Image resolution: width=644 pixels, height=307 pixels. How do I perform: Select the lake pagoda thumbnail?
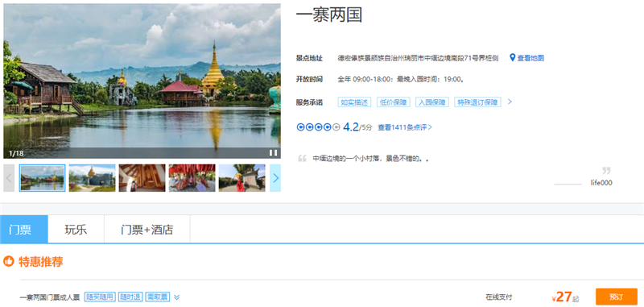point(42,178)
